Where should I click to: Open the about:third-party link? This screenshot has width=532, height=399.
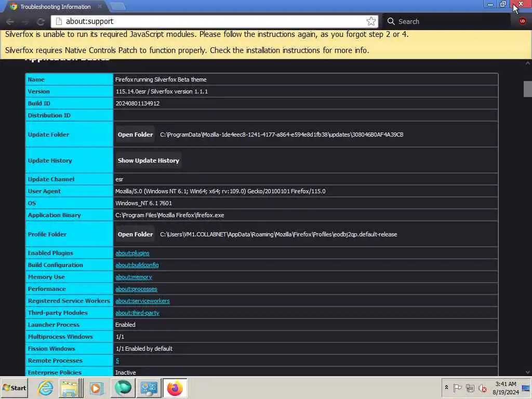click(x=137, y=313)
